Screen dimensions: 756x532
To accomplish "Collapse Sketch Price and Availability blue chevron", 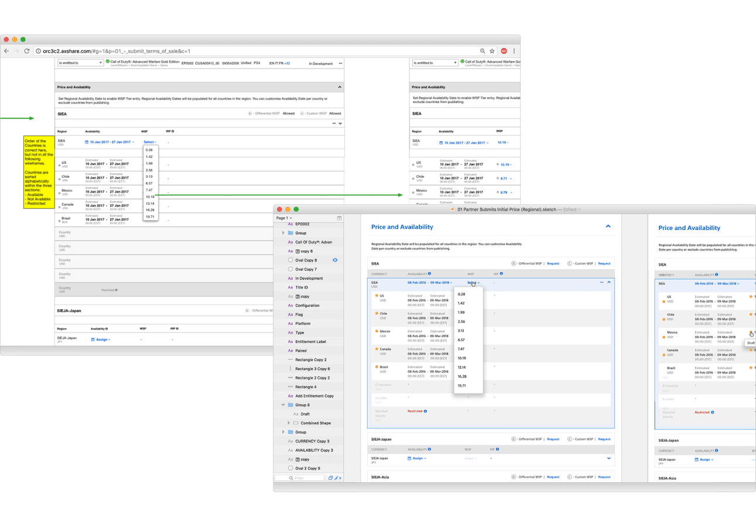I will pyautogui.click(x=608, y=226).
